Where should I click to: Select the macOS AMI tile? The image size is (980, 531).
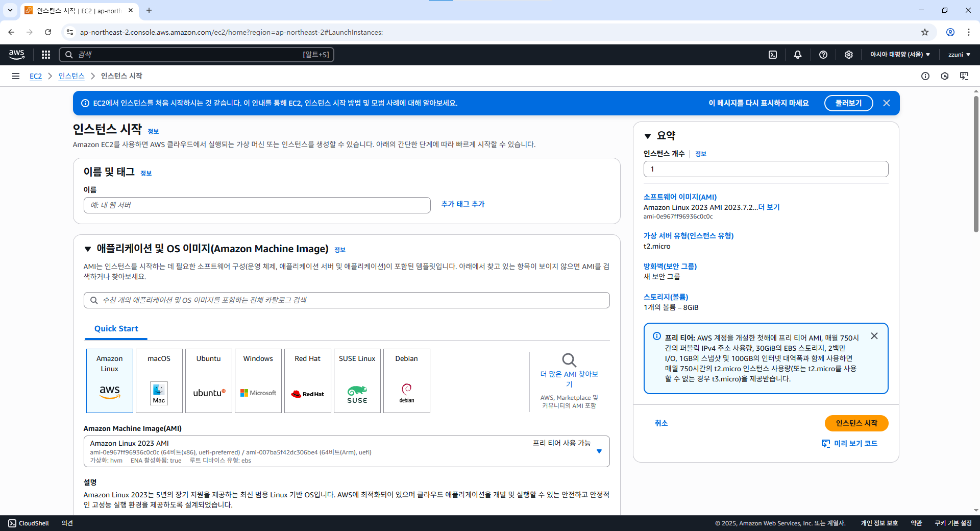(159, 381)
